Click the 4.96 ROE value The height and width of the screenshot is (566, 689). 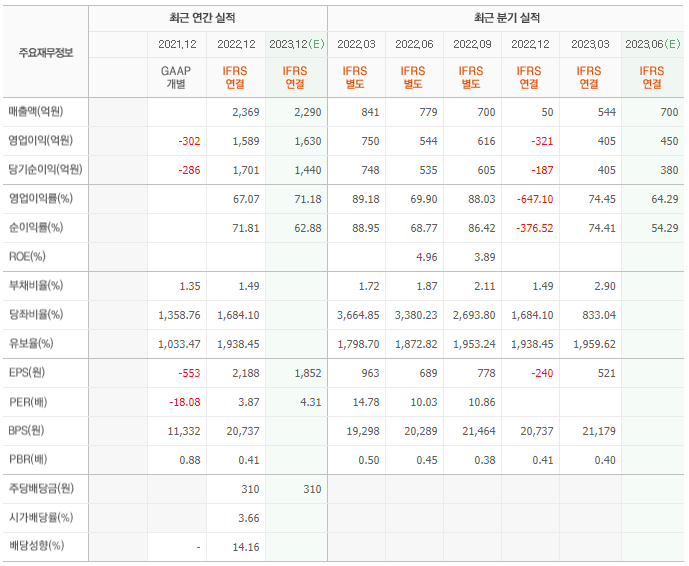click(427, 258)
